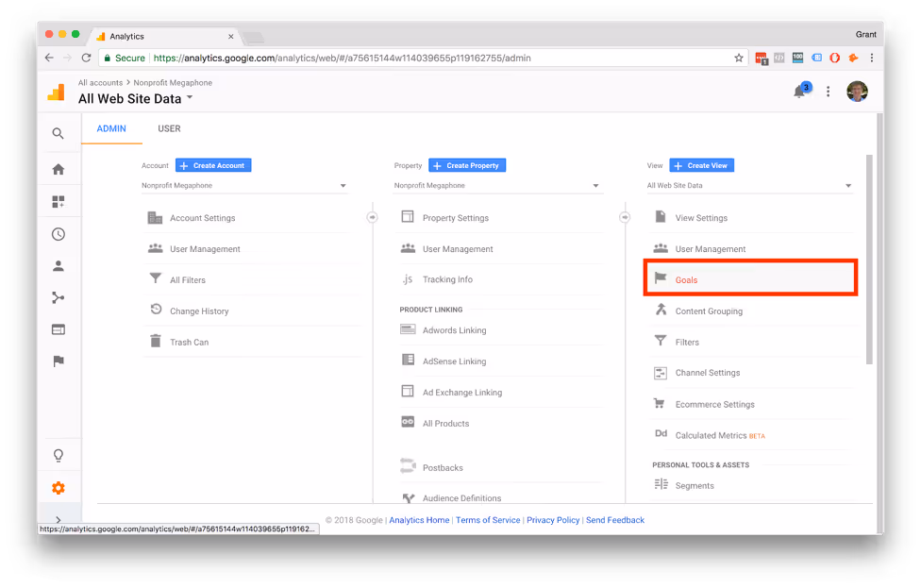Click the Send Feedback footer link
921x588 pixels.
[615, 520]
